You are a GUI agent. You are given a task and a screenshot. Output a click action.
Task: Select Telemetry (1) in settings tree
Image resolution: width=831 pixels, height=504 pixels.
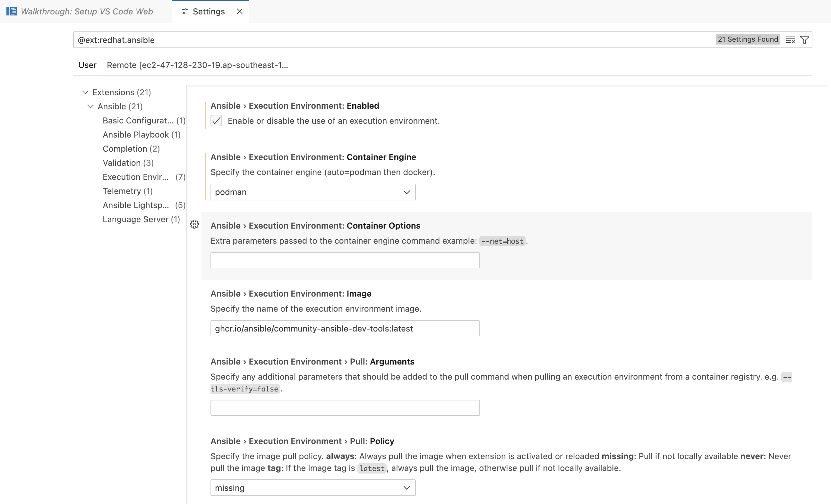pyautogui.click(x=127, y=191)
